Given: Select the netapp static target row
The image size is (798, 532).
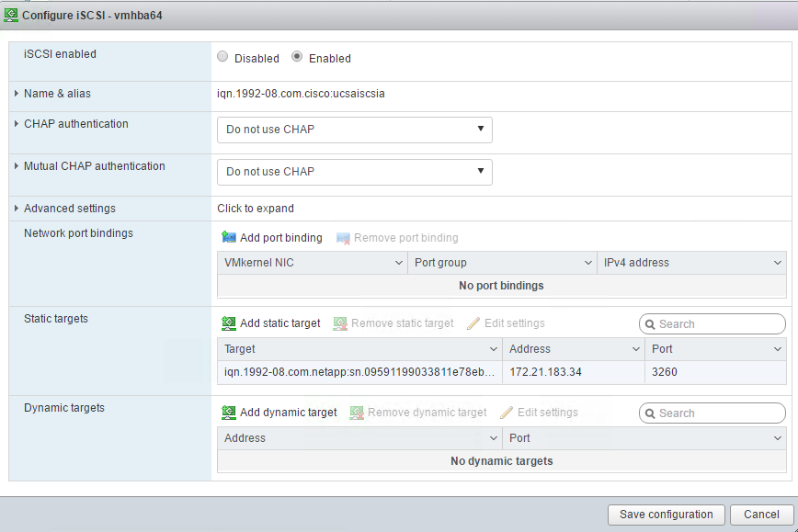Looking at the screenshot, I should (501, 372).
